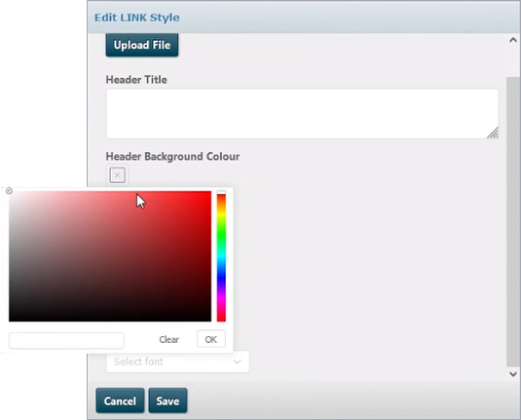Focus the colour hex value field
Screen dimensions: 521x420
(x=66, y=340)
